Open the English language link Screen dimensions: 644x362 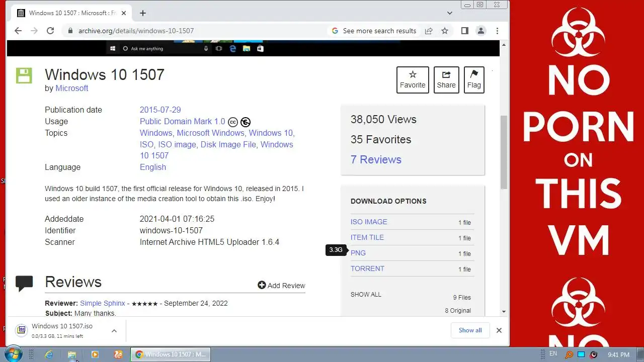(x=153, y=167)
